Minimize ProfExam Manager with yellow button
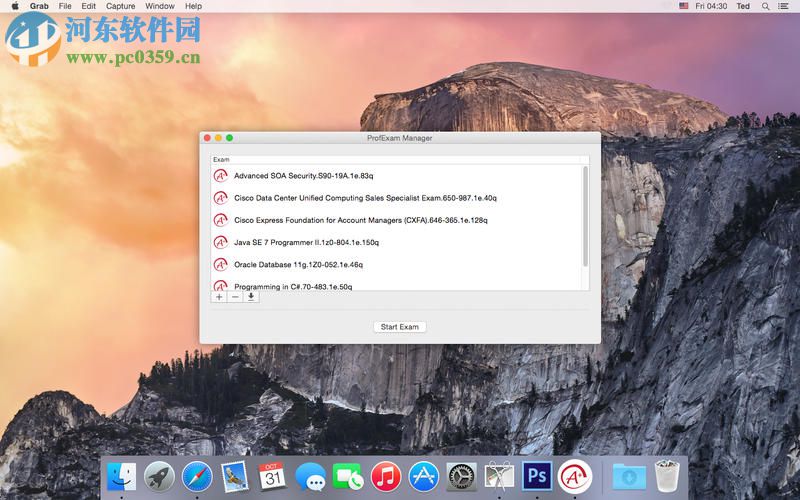Screen dimensions: 800x500 pos(218,138)
